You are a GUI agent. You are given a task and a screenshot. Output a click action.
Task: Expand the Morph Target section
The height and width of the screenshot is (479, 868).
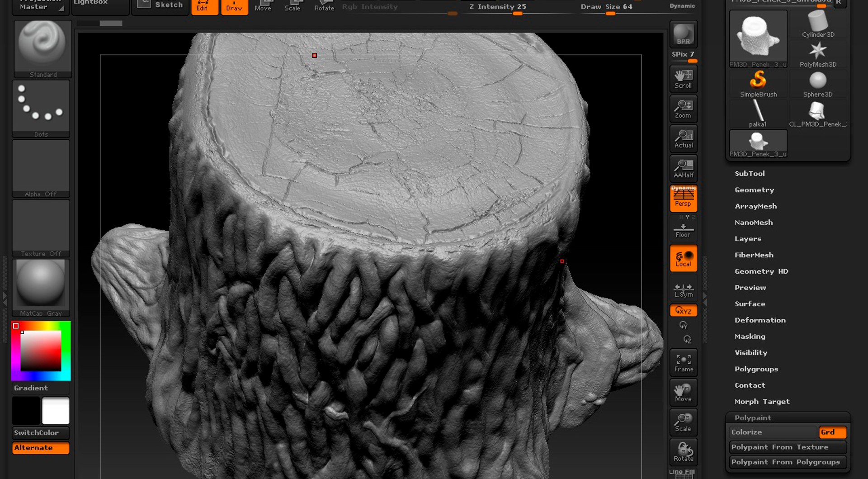tap(762, 402)
